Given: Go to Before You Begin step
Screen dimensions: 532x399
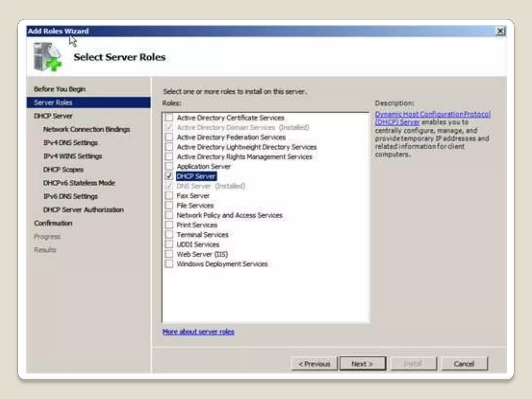Looking at the screenshot, I should (60, 89).
